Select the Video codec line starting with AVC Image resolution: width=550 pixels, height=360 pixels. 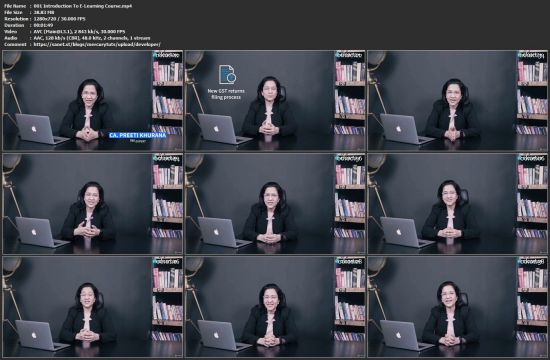(79, 32)
